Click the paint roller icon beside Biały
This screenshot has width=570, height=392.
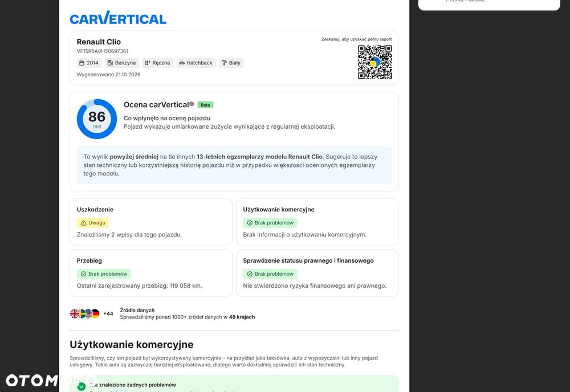(224, 63)
